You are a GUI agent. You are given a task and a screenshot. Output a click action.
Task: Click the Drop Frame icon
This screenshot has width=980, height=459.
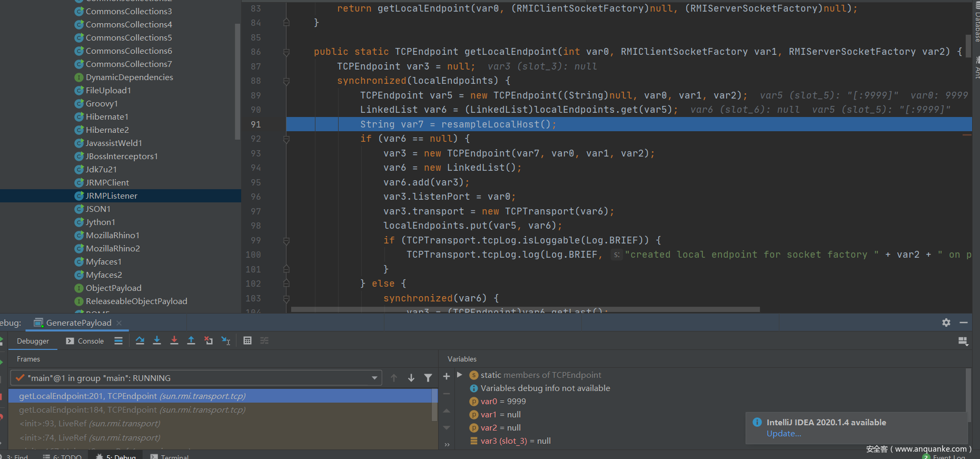click(x=209, y=341)
